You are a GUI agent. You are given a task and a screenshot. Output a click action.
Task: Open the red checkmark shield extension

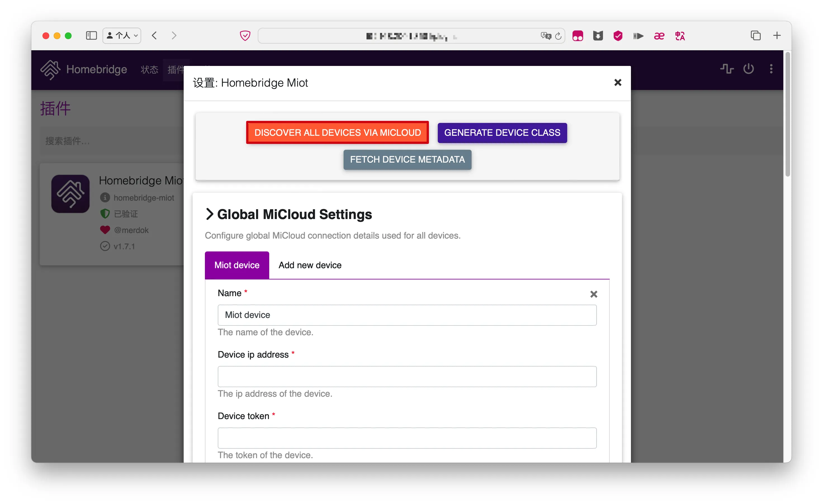[x=618, y=36]
